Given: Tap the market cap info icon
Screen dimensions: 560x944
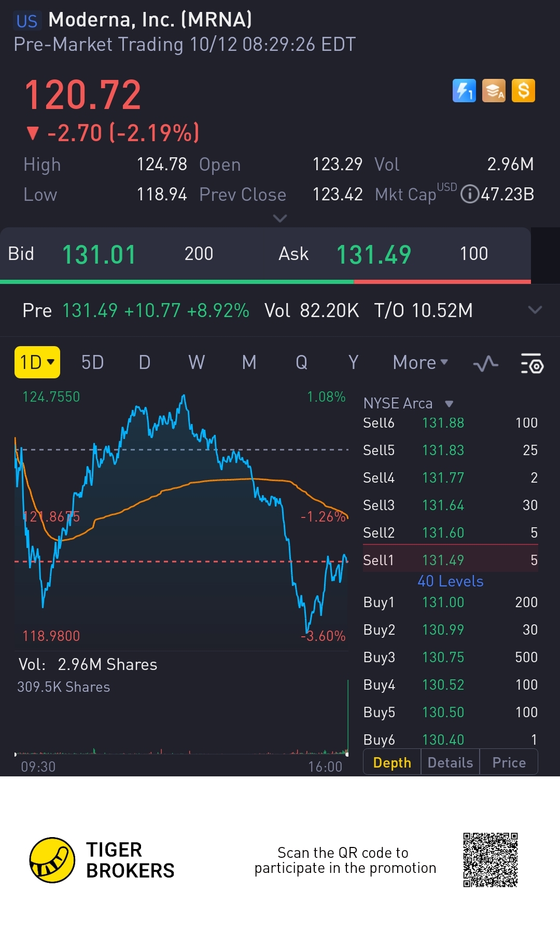Looking at the screenshot, I should [469, 195].
